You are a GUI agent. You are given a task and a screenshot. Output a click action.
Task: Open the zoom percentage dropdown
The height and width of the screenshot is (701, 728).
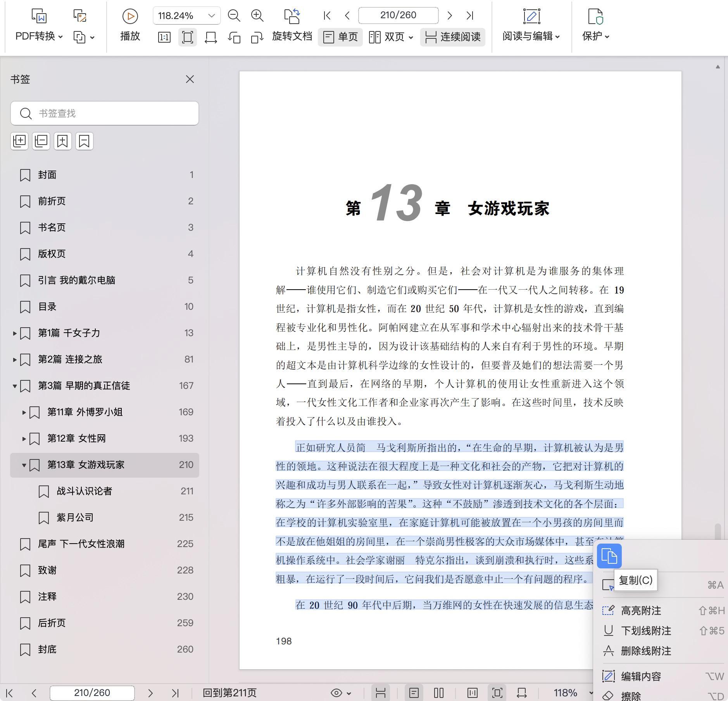pos(212,16)
